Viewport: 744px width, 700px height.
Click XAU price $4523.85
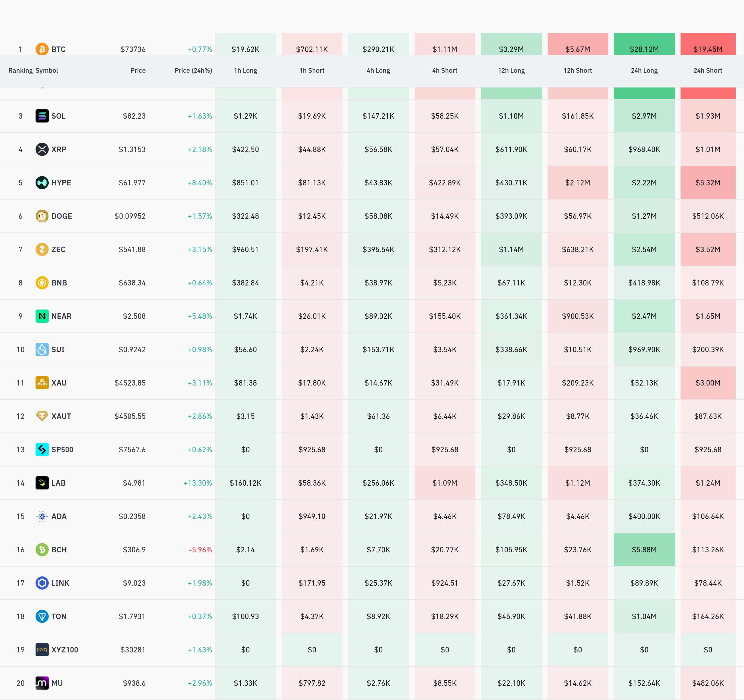[x=130, y=383]
